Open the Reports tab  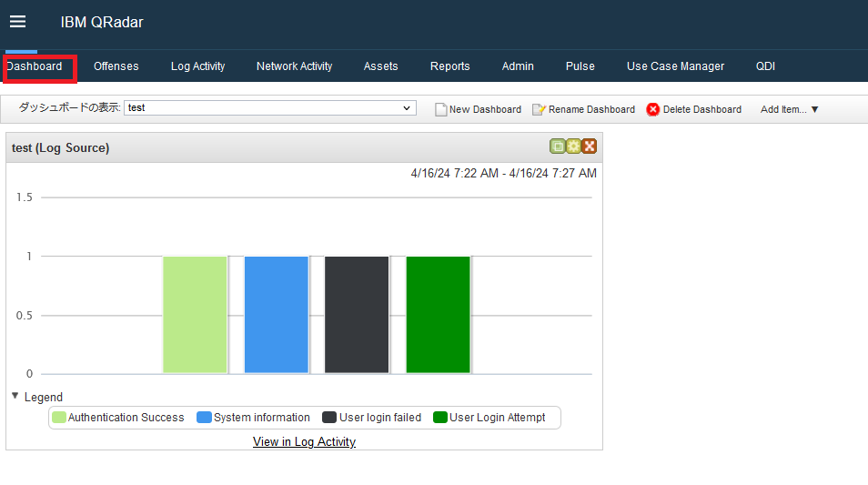click(450, 66)
